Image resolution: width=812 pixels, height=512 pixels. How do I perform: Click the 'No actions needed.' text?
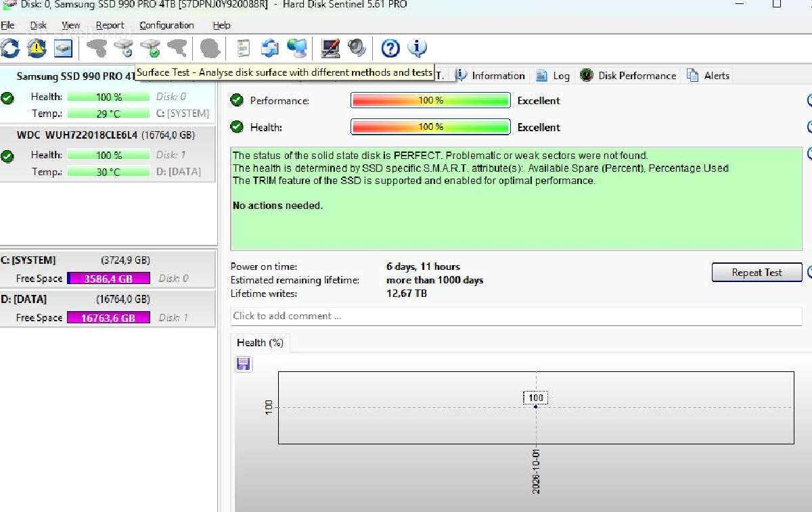(x=278, y=206)
